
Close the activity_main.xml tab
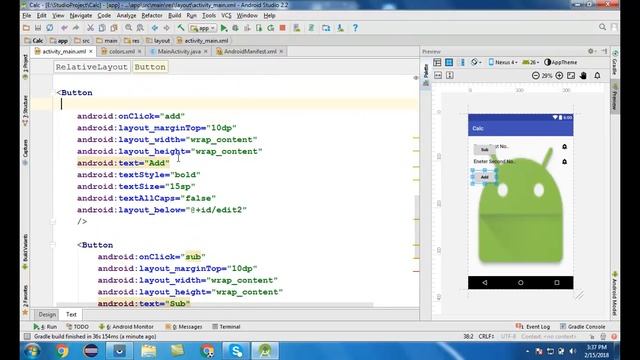click(x=91, y=51)
